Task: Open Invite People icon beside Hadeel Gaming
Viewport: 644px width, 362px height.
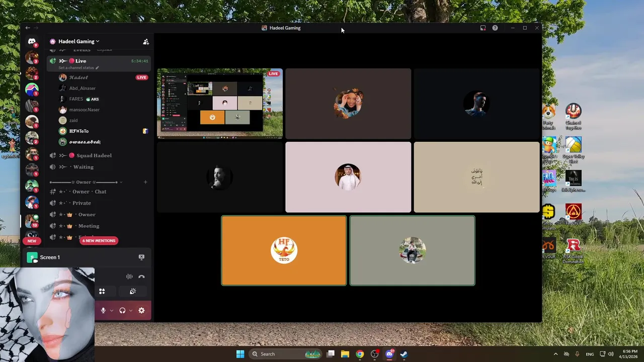Action: (x=146, y=42)
